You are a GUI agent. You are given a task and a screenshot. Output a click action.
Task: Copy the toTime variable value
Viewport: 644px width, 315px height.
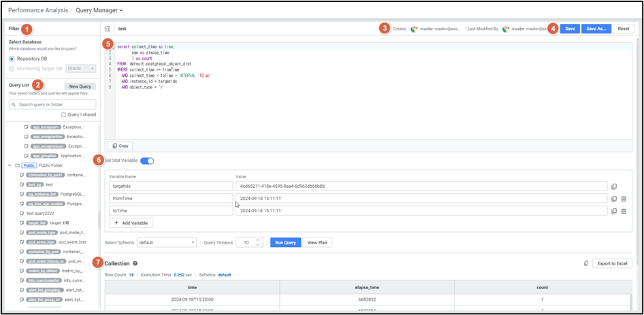click(x=613, y=211)
